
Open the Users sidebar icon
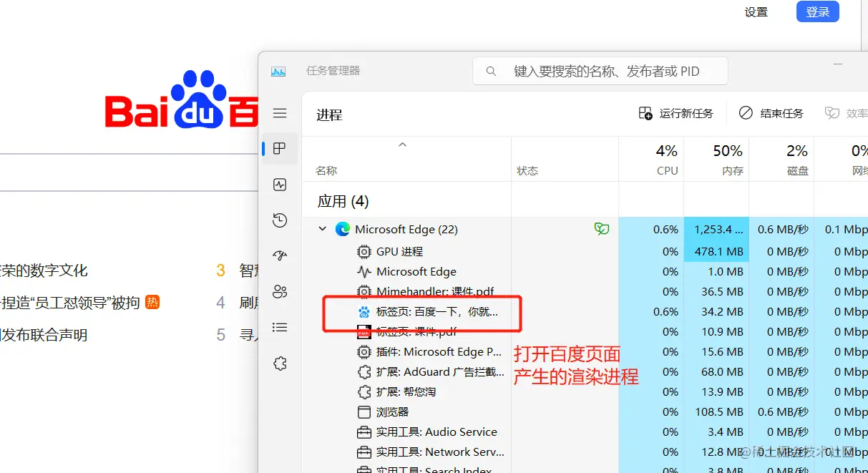coord(280,291)
